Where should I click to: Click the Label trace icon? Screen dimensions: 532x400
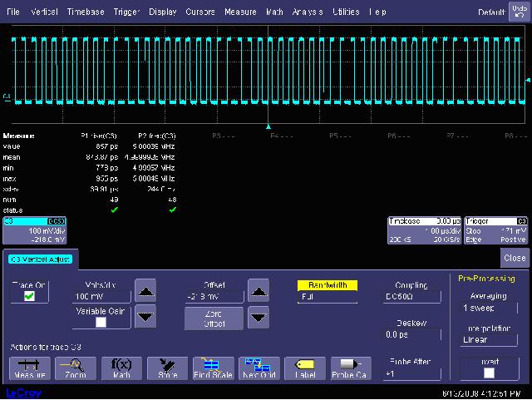coord(305,368)
